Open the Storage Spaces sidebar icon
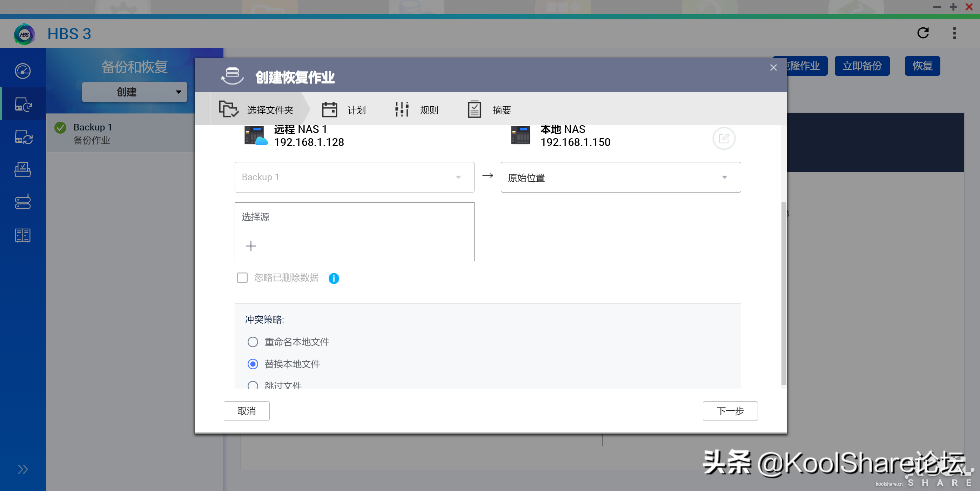The height and width of the screenshot is (491, 980). point(23,202)
